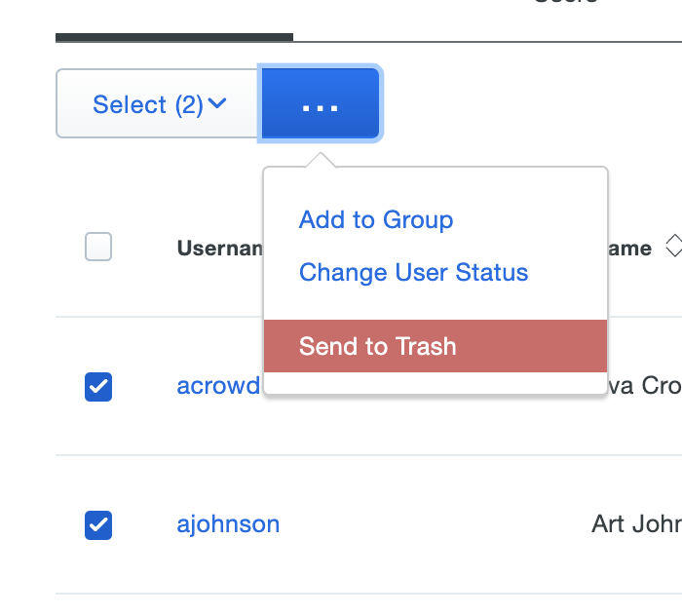Uncheck the checkbox for user ajohnson
The height and width of the screenshot is (616, 682).
click(x=98, y=525)
